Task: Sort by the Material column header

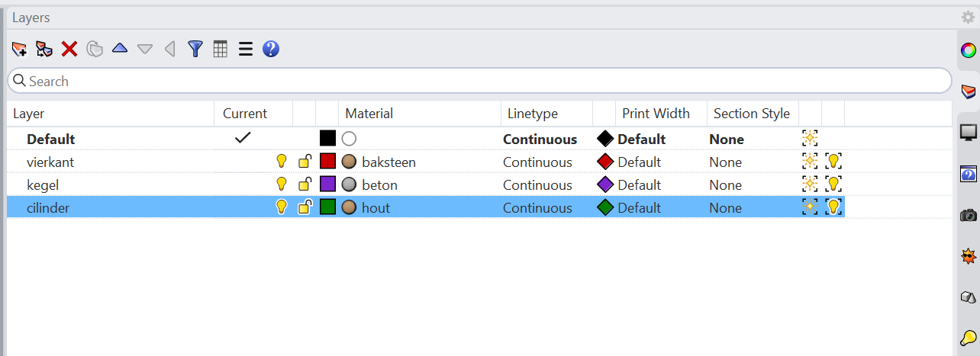Action: pos(369,114)
